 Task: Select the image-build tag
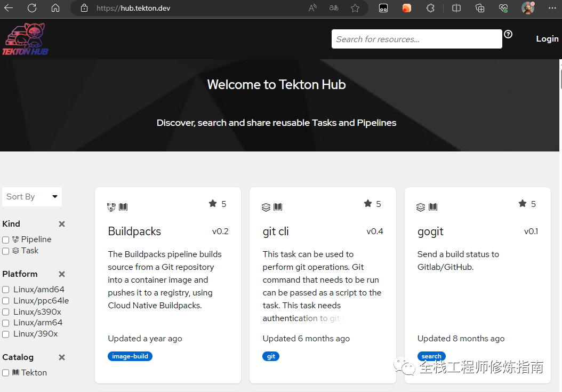[x=130, y=356]
